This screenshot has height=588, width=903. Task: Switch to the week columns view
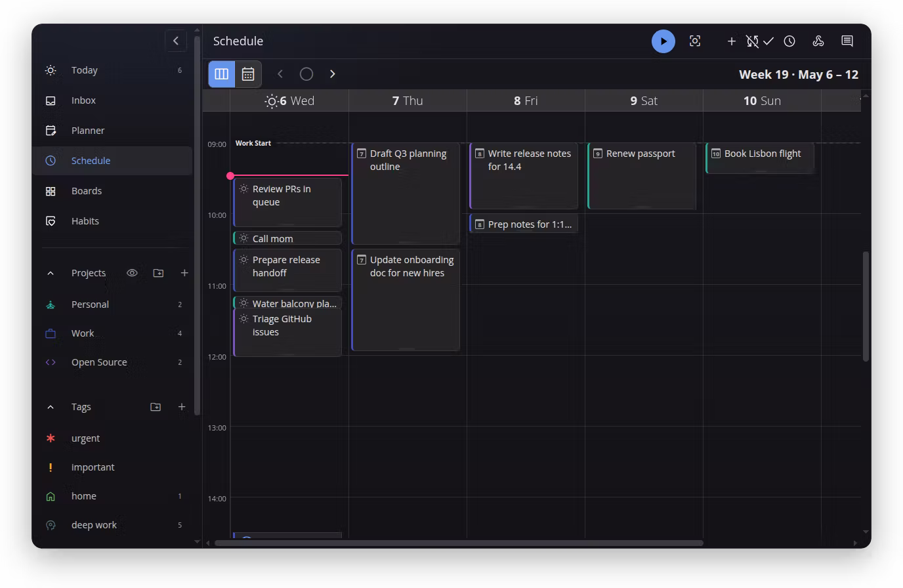point(222,74)
